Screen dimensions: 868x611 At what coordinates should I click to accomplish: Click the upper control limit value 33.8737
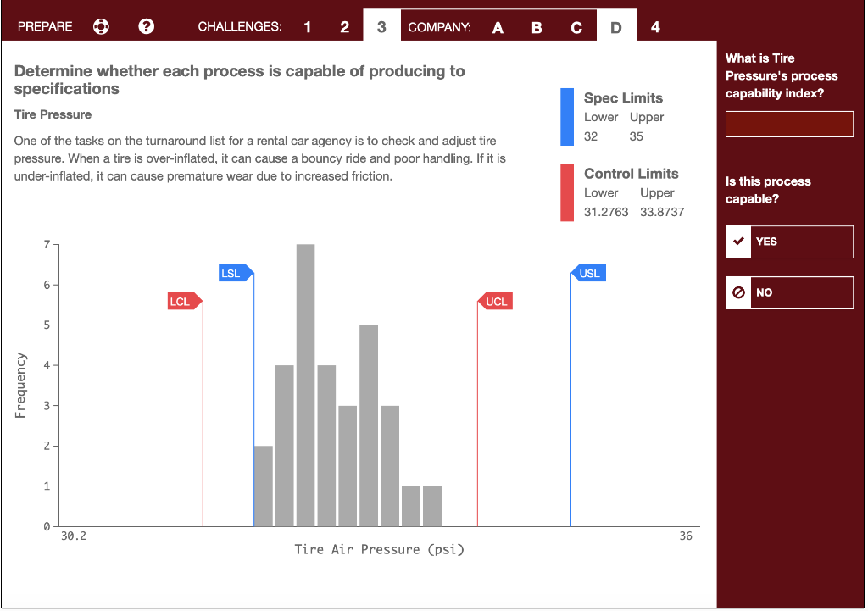[662, 212]
